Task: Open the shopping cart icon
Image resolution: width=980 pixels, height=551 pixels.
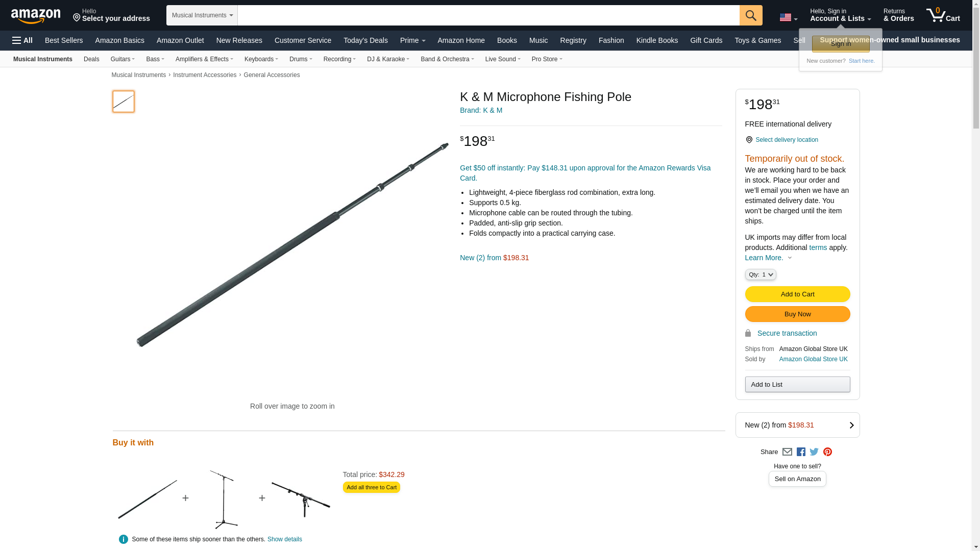Action: [942, 15]
